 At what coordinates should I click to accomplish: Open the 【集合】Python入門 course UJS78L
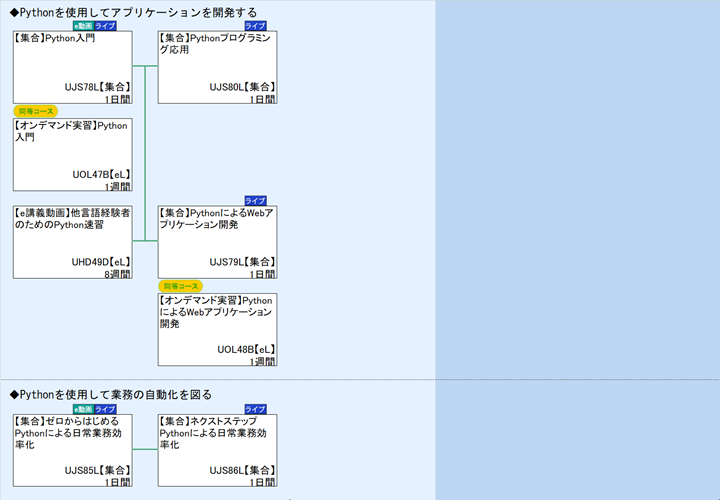pyautogui.click(x=72, y=67)
